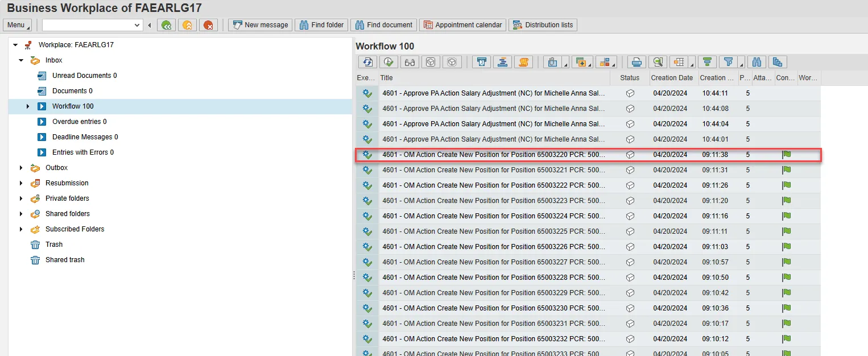Screen dimensions: 868x356
Task: Sort by the Creation Date column header
Action: click(x=672, y=78)
